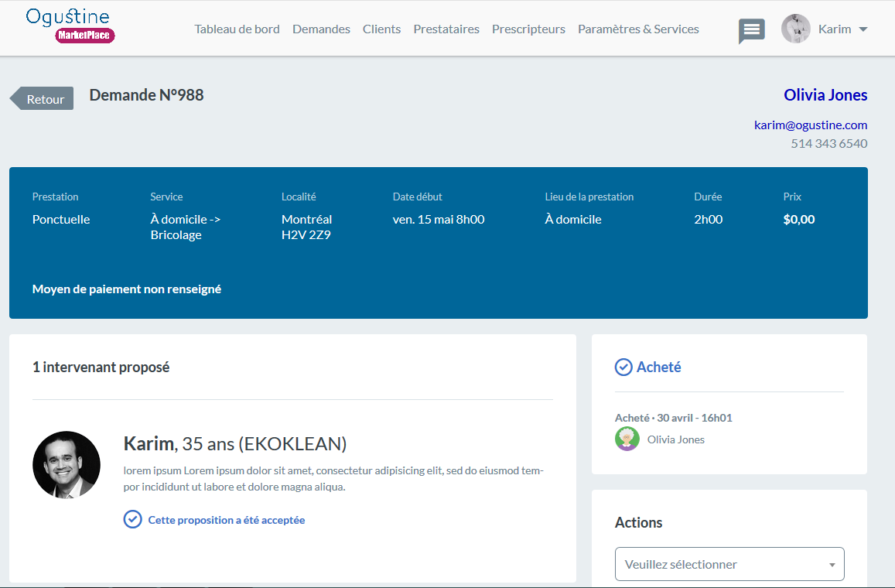The height and width of the screenshot is (588, 895).
Task: Click the arrow of the Actions dropdown
Action: click(x=832, y=565)
